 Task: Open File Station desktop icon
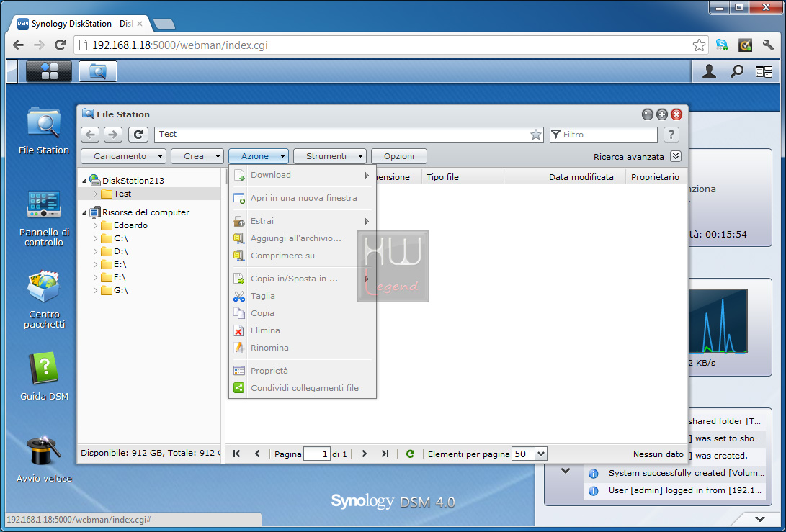[x=44, y=131]
